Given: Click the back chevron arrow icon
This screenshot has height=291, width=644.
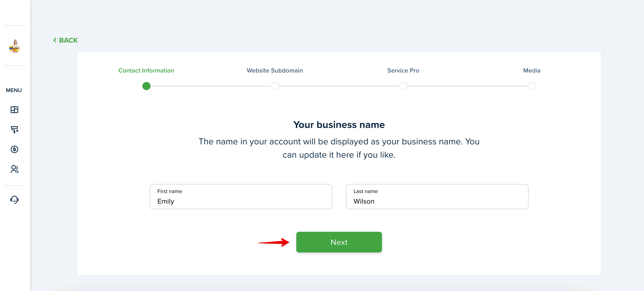Looking at the screenshot, I should [55, 40].
